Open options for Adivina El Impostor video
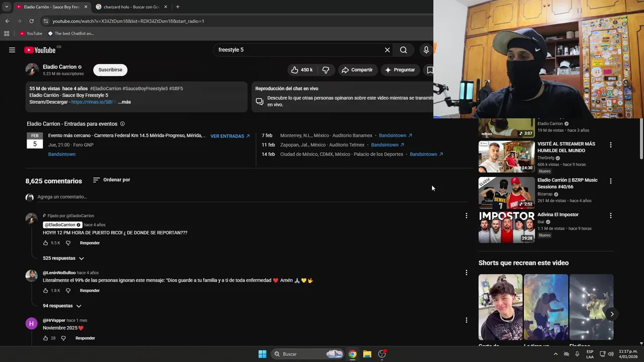The width and height of the screenshot is (644, 362). (611, 216)
